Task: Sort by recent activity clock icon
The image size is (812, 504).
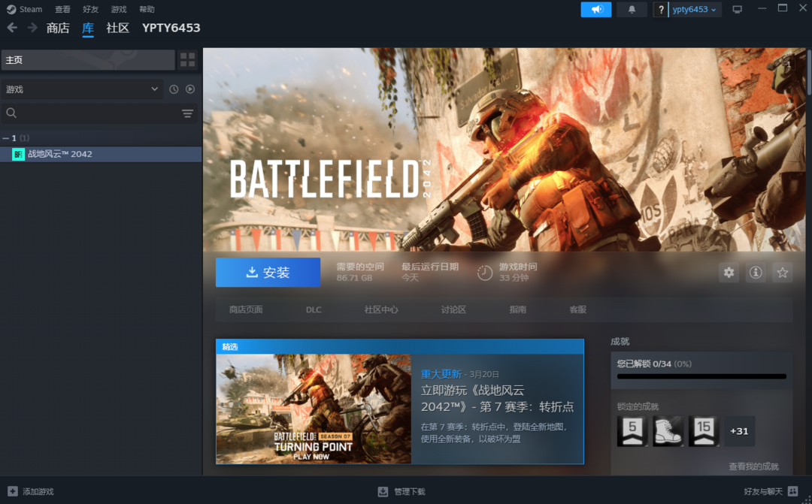Action: pyautogui.click(x=174, y=89)
